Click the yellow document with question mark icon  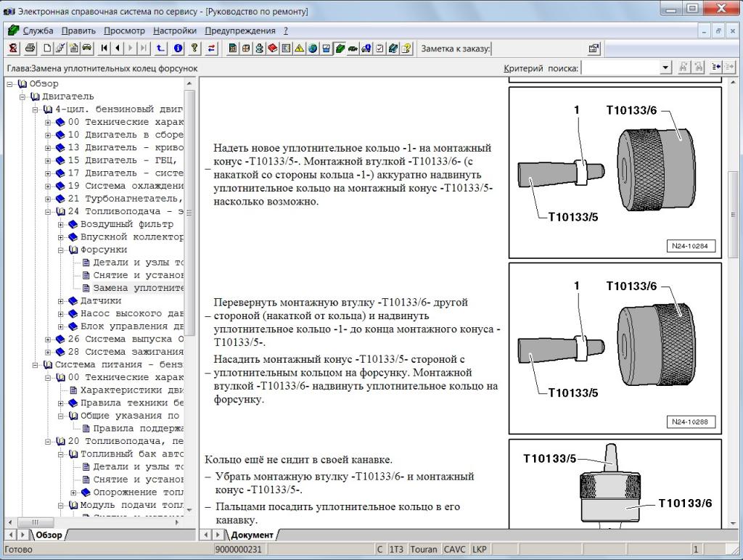[x=406, y=49]
